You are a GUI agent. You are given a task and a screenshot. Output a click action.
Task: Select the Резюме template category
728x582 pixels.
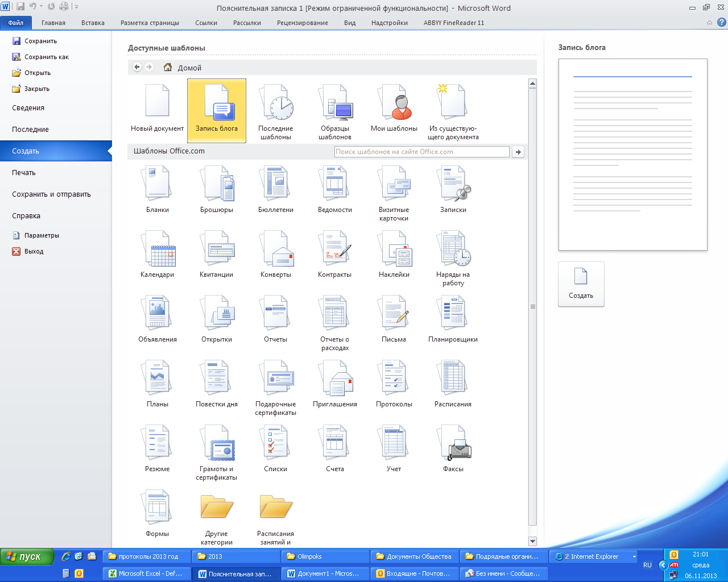158,444
